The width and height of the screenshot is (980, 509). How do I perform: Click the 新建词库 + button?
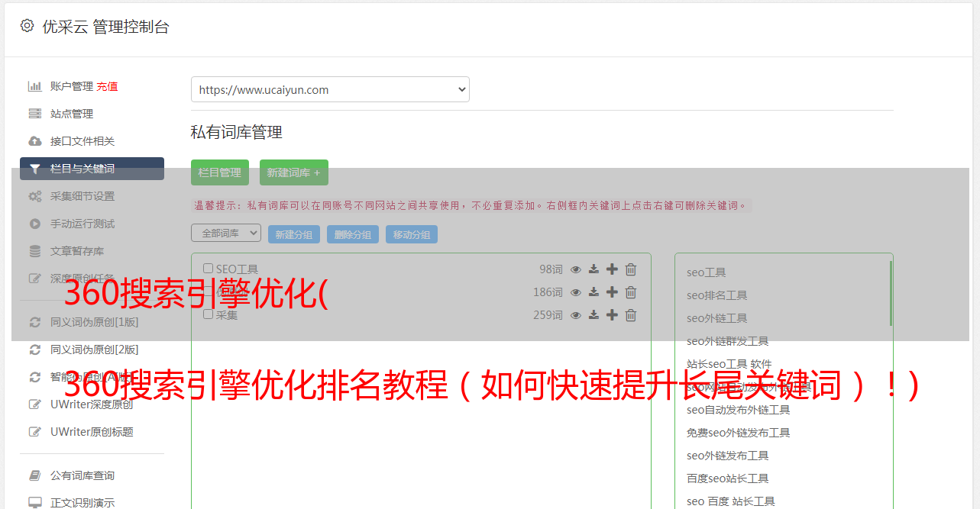(294, 172)
